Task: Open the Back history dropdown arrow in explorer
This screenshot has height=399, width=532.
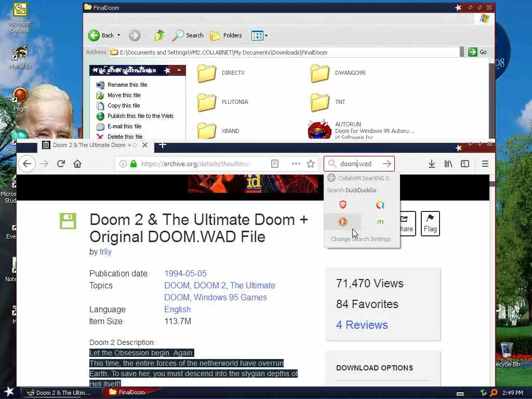Action: tap(119, 35)
